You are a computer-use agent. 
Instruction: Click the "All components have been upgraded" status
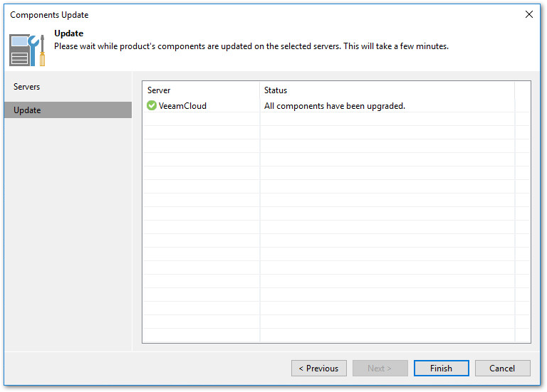[334, 106]
